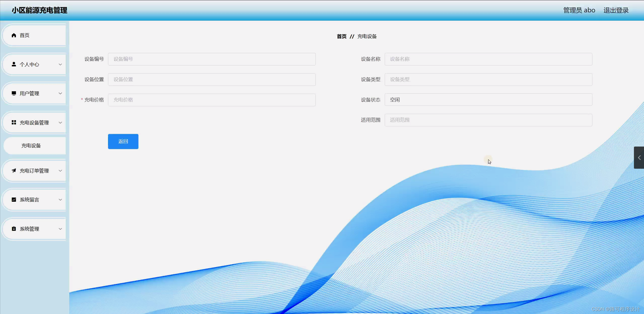Expand the 用户管理 menu section

[x=60, y=93]
